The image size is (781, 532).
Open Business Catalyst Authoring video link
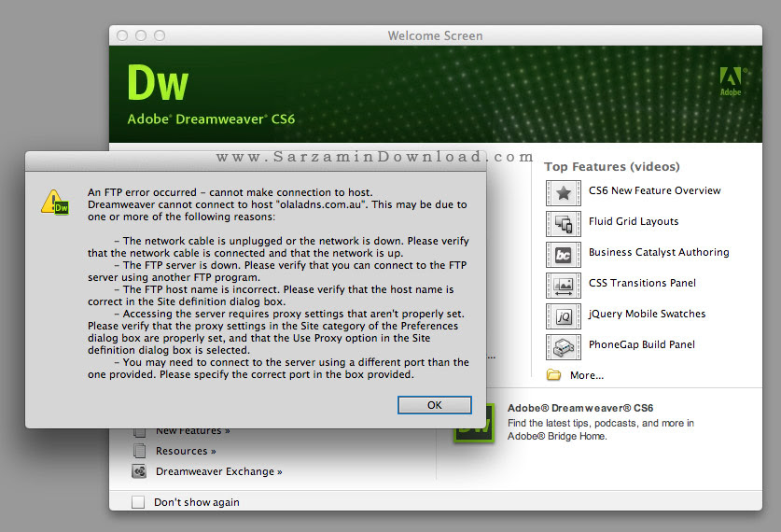(659, 253)
